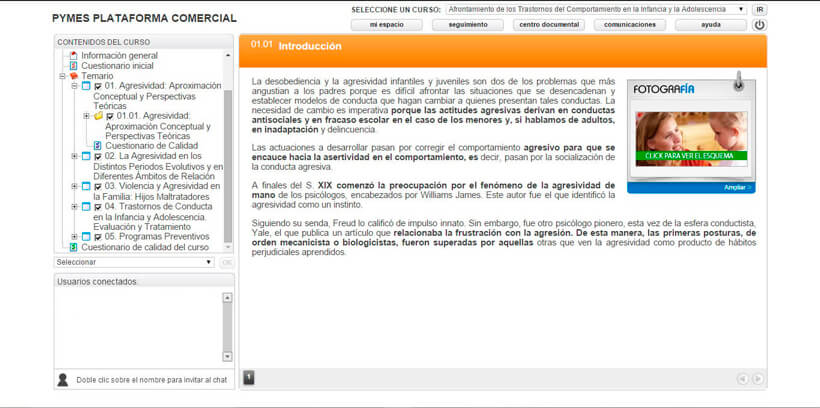This screenshot has height=408, width=820.
Task: Expand the 03. Violencia y Agresividad node
Action: point(74,186)
